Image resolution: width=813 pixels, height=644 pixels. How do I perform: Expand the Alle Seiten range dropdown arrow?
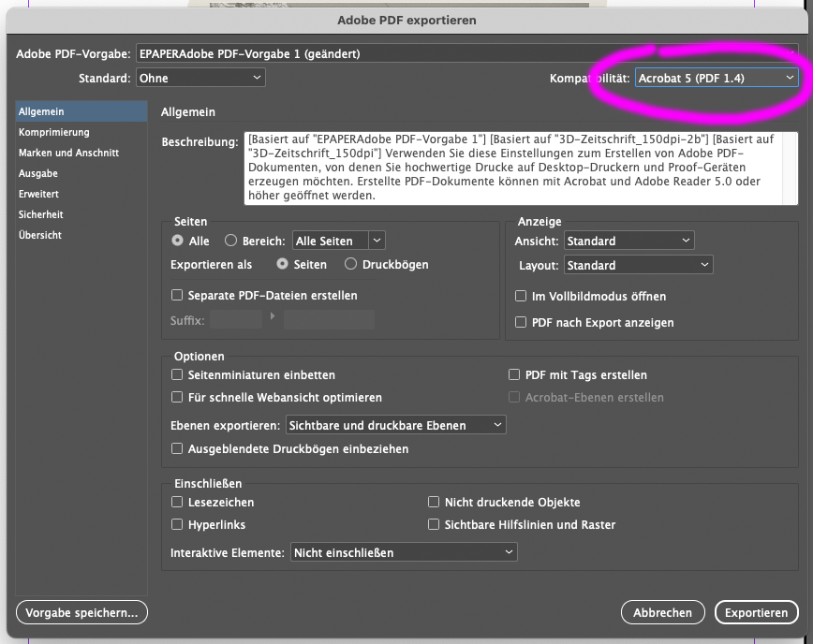[377, 241]
